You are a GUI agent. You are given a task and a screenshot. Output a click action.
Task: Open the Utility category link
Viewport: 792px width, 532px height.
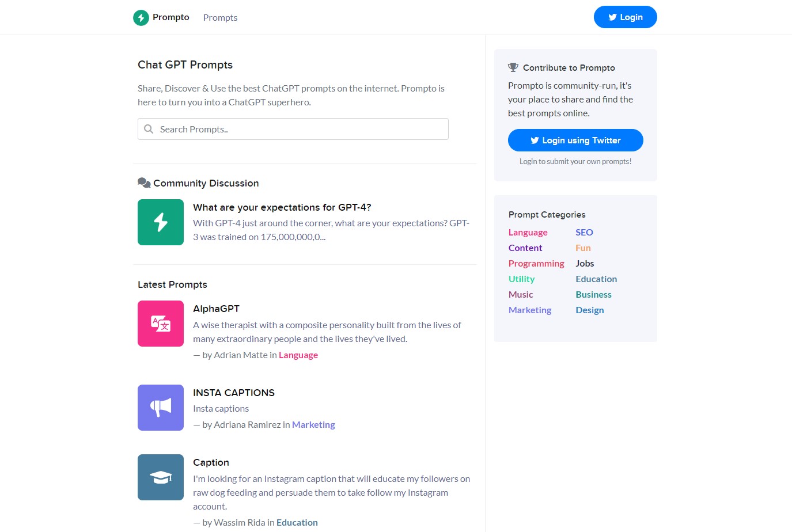click(521, 279)
